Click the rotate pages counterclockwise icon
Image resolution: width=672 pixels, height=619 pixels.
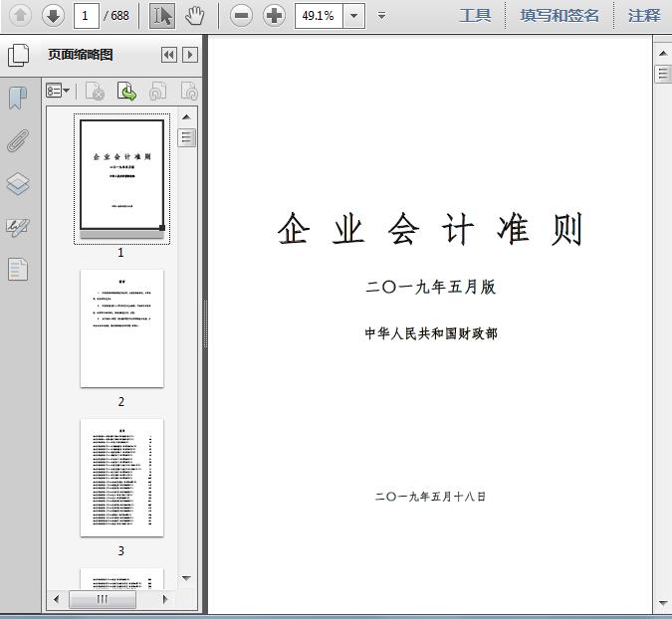(158, 92)
